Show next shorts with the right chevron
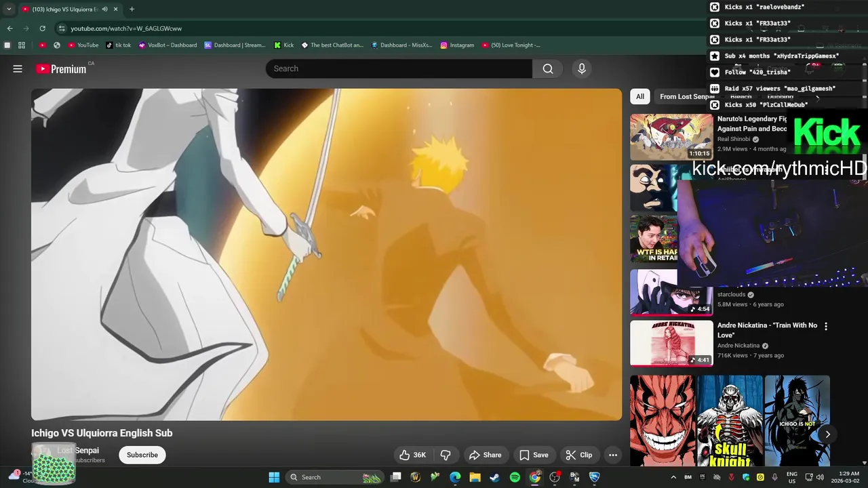Image resolution: width=868 pixels, height=488 pixels. pos(827,434)
